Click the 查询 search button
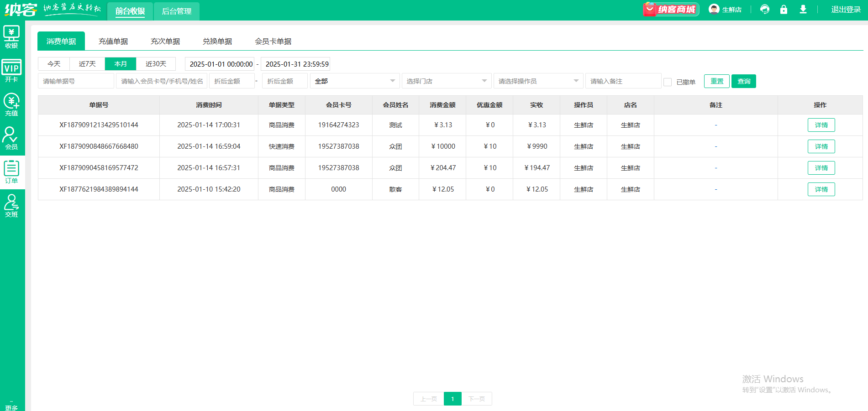868x411 pixels. (744, 81)
